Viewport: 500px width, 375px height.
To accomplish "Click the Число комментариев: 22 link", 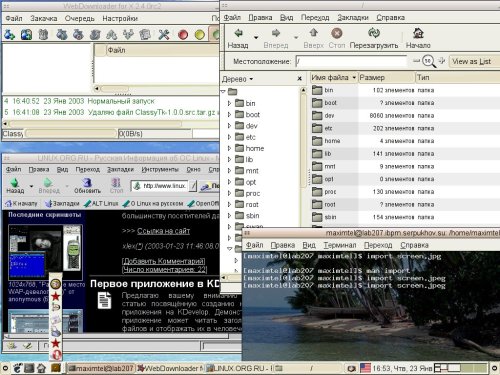I will [164, 269].
